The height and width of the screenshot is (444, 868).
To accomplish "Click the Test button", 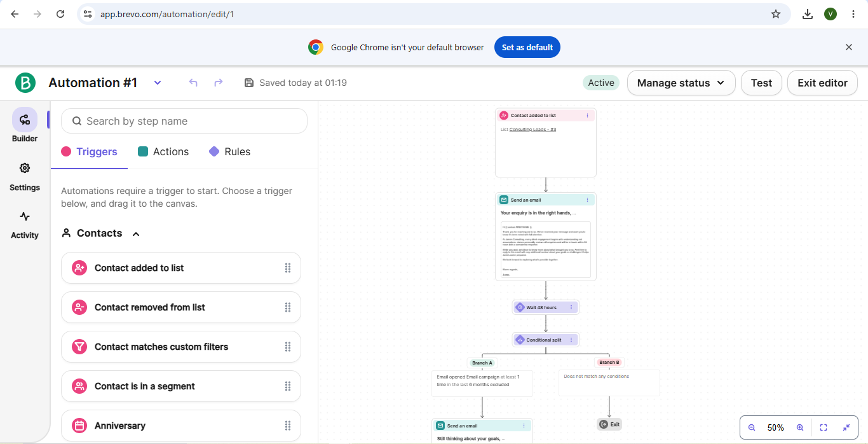I will (x=761, y=83).
